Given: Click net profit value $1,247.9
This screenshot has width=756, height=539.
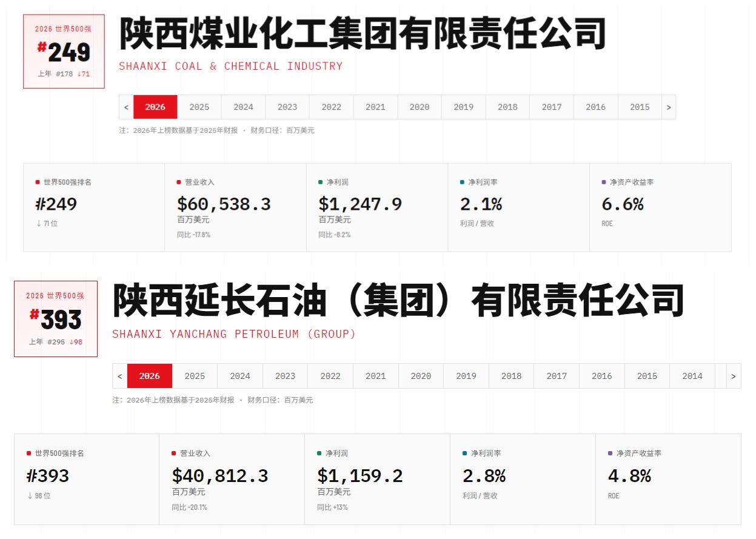Looking at the screenshot, I should 360,204.
